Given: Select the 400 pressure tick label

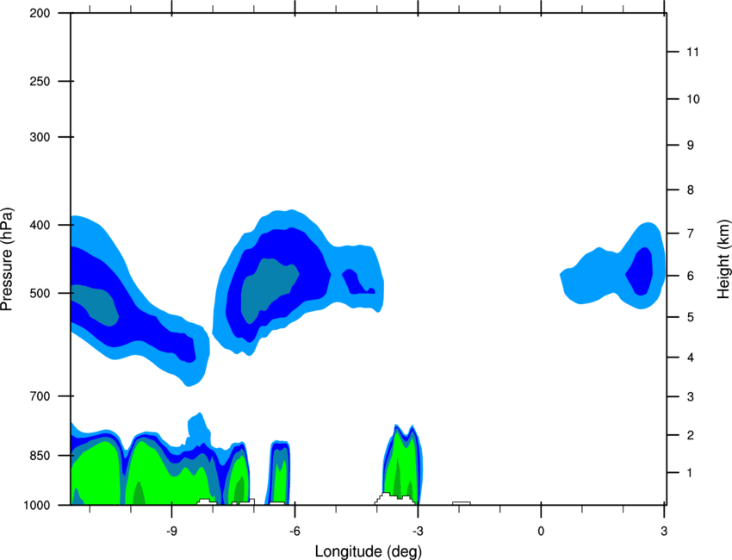Looking at the screenshot, I should point(40,225).
